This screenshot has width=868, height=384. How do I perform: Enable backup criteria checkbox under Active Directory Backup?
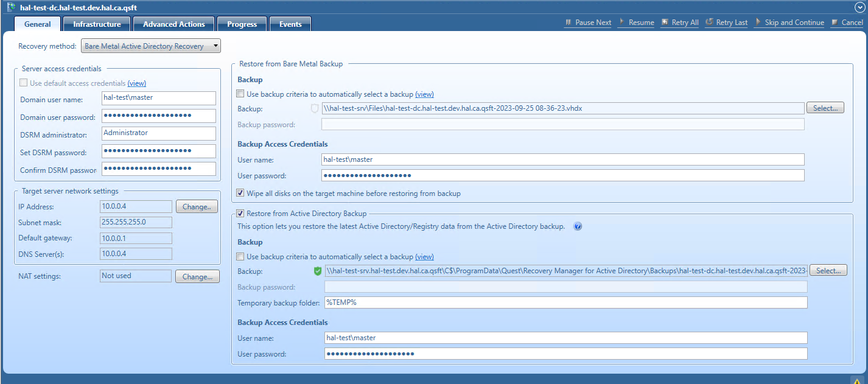(240, 256)
